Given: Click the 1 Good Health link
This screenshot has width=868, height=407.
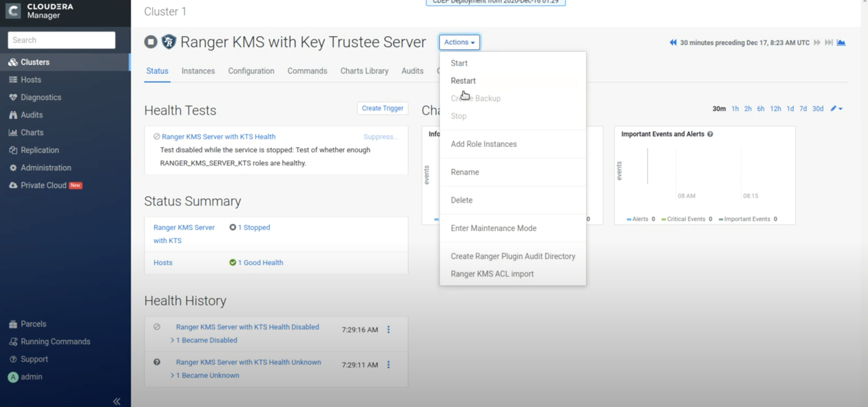Looking at the screenshot, I should tap(260, 263).
